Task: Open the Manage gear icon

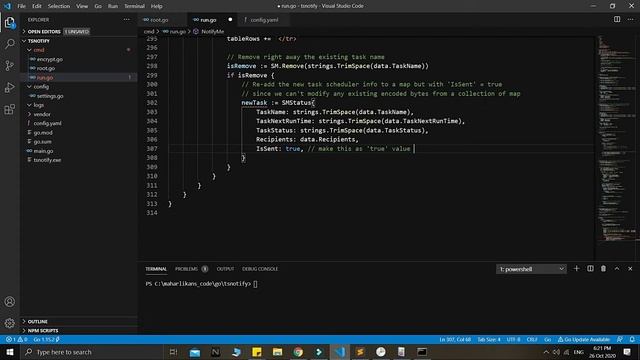Action: tap(10, 323)
